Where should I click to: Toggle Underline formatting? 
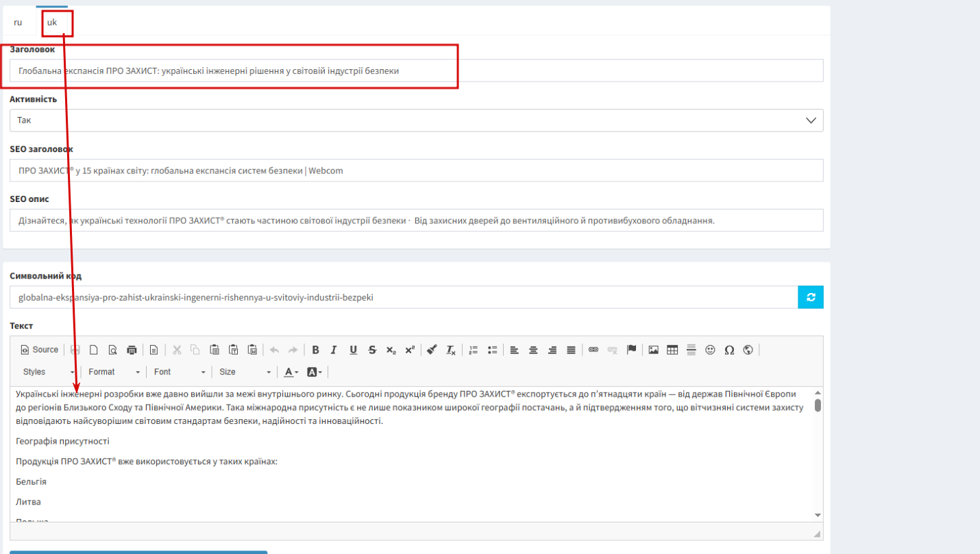click(353, 350)
